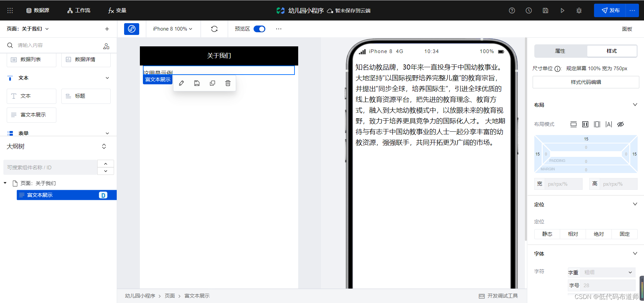
Task: Add a new page with plus icon
Action: [107, 29]
